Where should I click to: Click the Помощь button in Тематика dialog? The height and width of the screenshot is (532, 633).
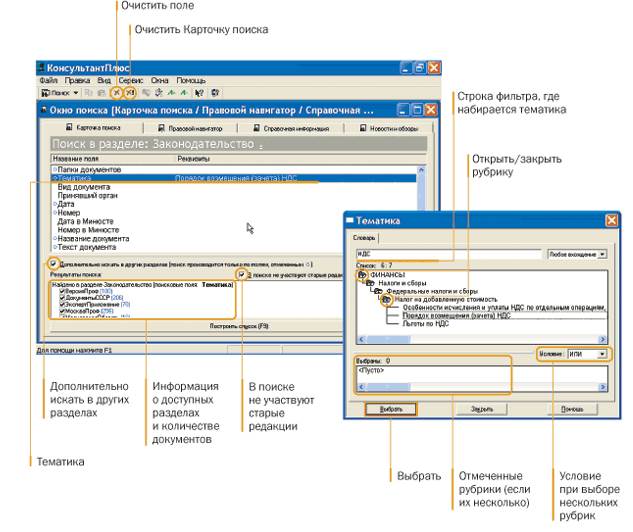click(x=572, y=409)
